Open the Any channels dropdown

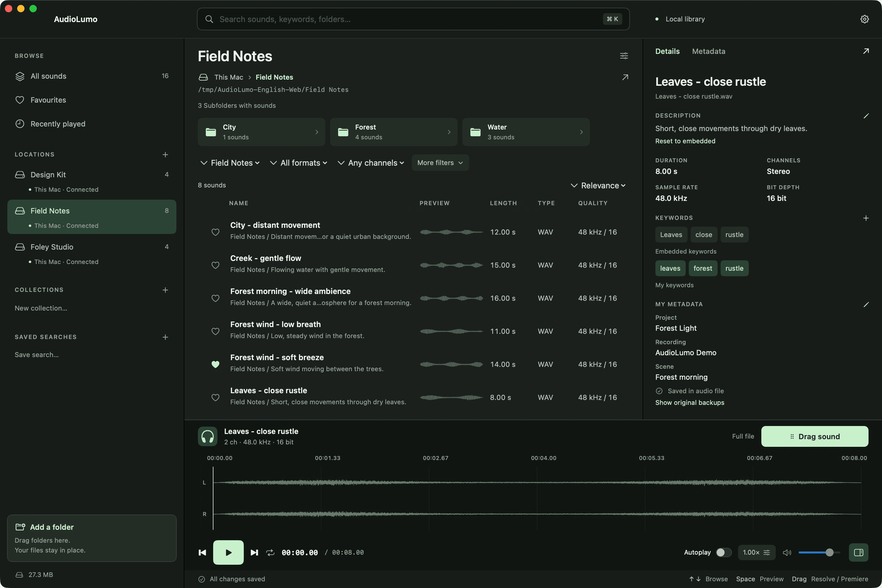tap(371, 163)
